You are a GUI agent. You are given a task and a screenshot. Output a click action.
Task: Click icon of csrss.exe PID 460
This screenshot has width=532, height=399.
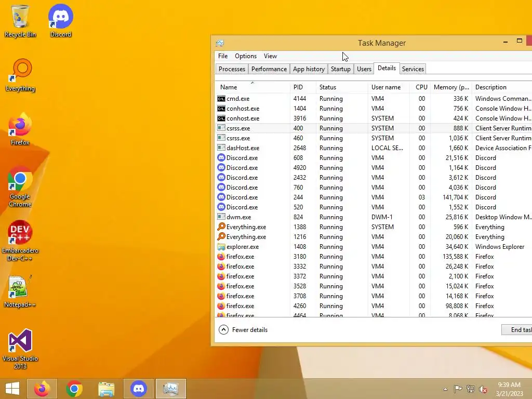[221, 138]
